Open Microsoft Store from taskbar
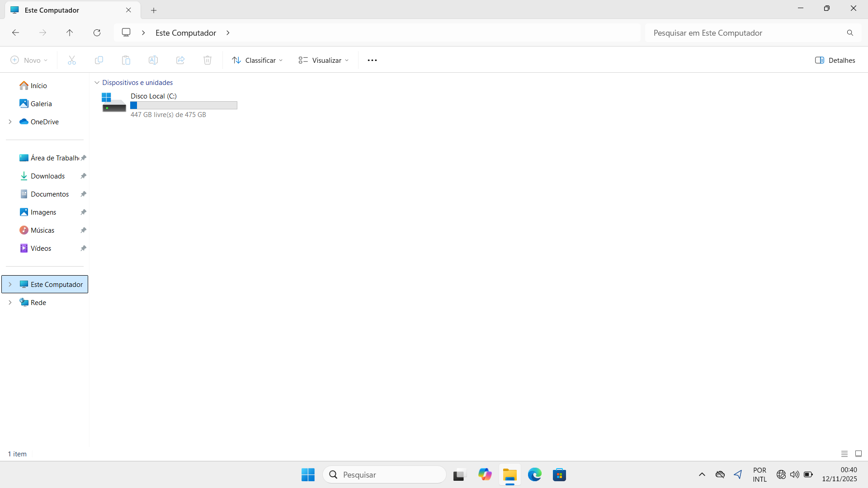This screenshot has height=488, width=868. [559, 474]
